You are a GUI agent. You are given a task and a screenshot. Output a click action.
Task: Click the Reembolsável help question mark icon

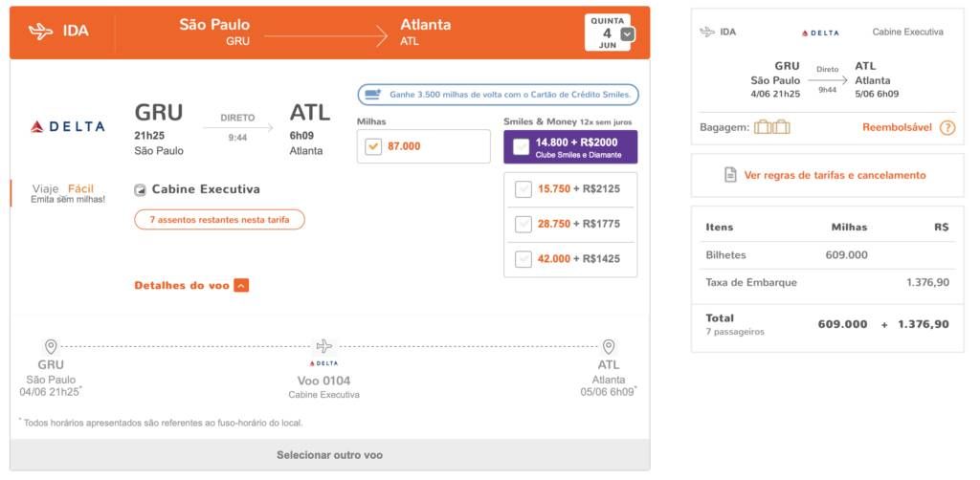[x=947, y=128]
